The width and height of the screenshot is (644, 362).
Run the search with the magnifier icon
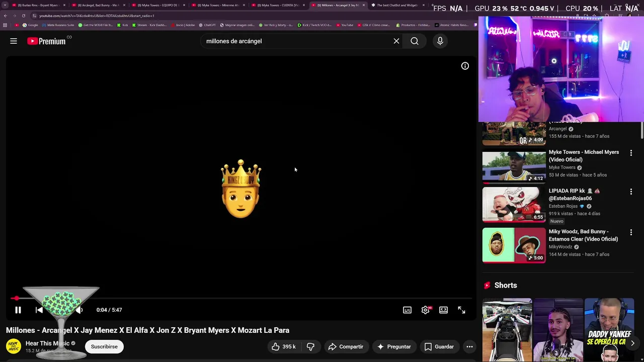tap(415, 41)
